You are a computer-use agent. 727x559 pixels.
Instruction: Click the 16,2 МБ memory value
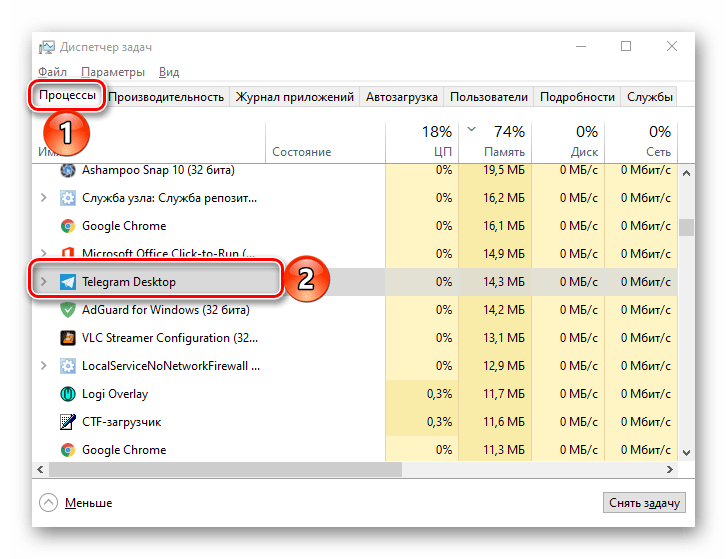pos(504,198)
